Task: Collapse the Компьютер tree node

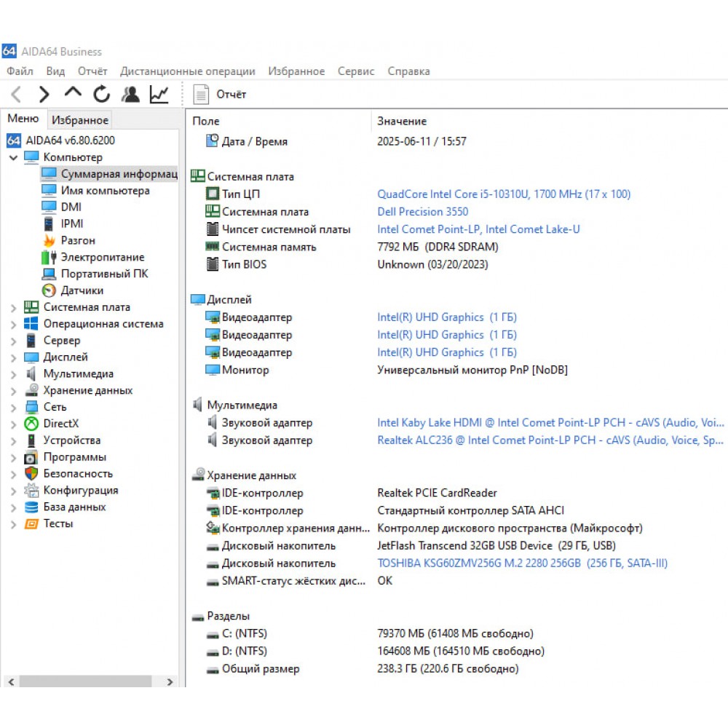Action: tap(13, 157)
